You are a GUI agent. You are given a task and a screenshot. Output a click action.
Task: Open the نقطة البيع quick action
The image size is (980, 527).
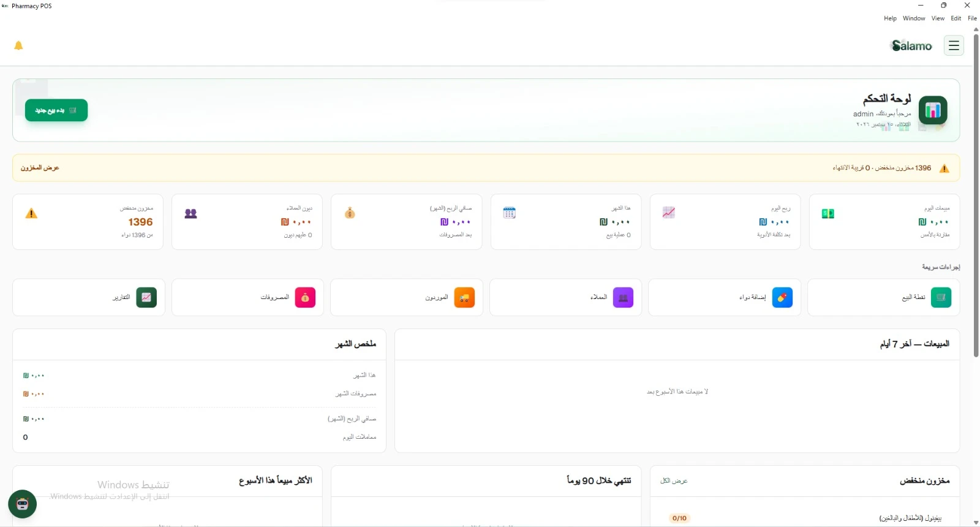point(884,297)
